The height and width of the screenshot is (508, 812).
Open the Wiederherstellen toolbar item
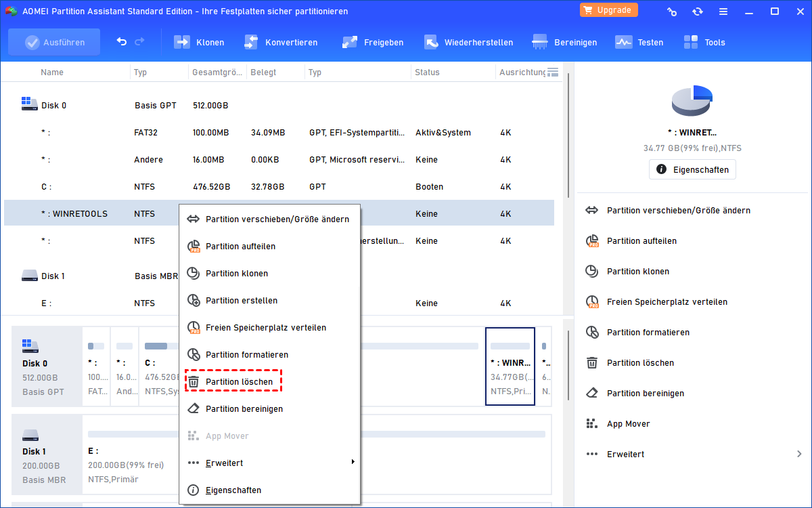point(468,42)
